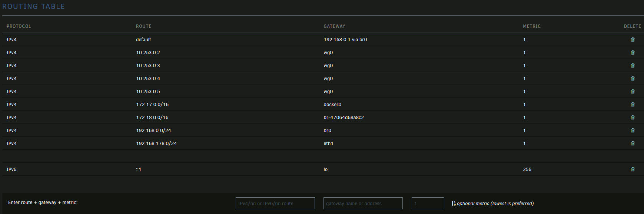Click the ROUTE column header

coord(144,26)
